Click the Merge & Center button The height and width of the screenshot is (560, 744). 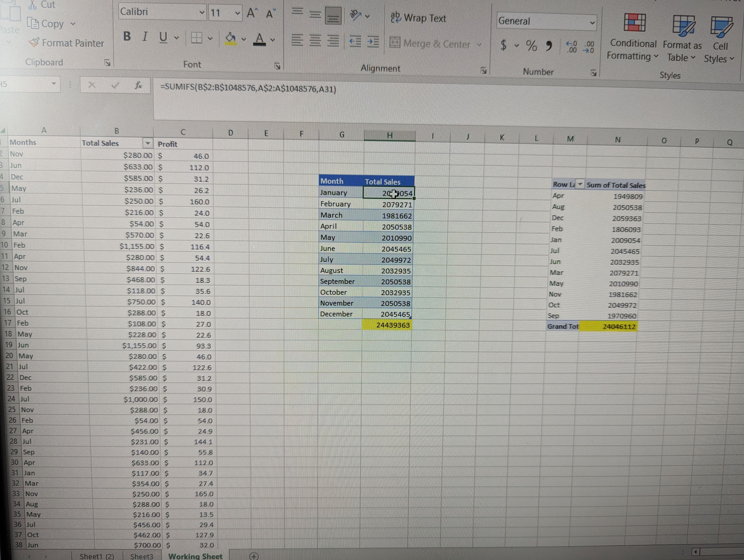(x=431, y=44)
